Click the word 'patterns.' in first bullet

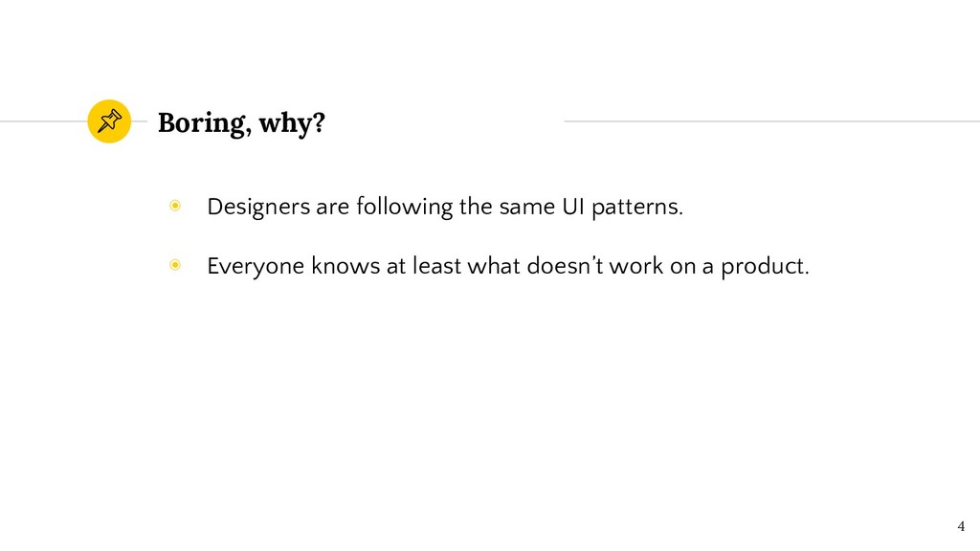pos(637,208)
